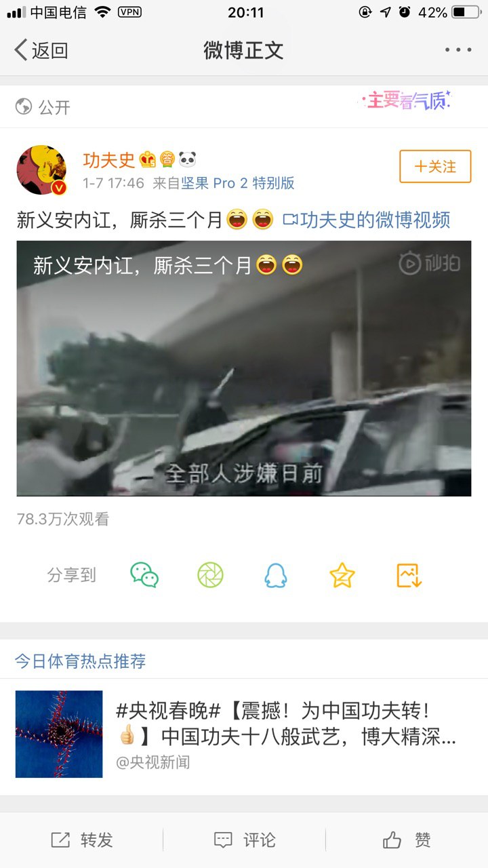Save the image with the download icon
This screenshot has width=488, height=868.
[x=409, y=575]
